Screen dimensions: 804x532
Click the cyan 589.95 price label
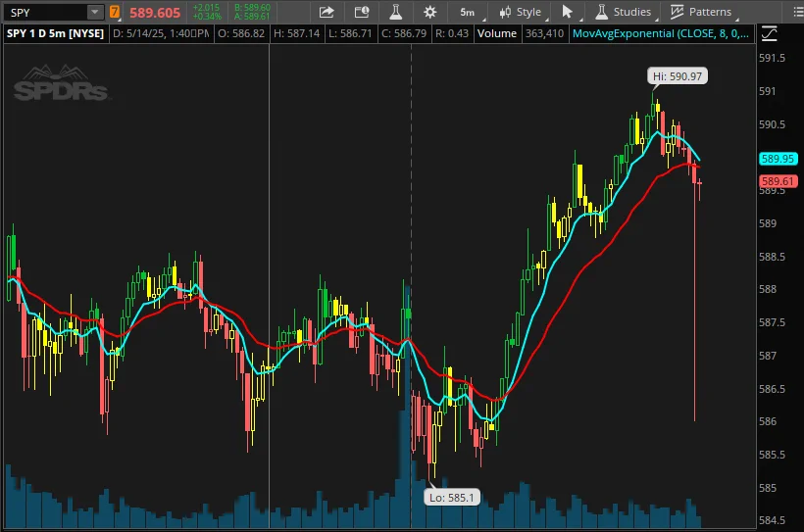pos(778,159)
